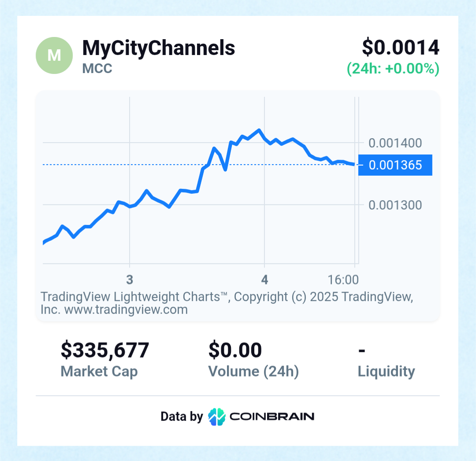Click the 24h +0.00% change label

point(393,69)
